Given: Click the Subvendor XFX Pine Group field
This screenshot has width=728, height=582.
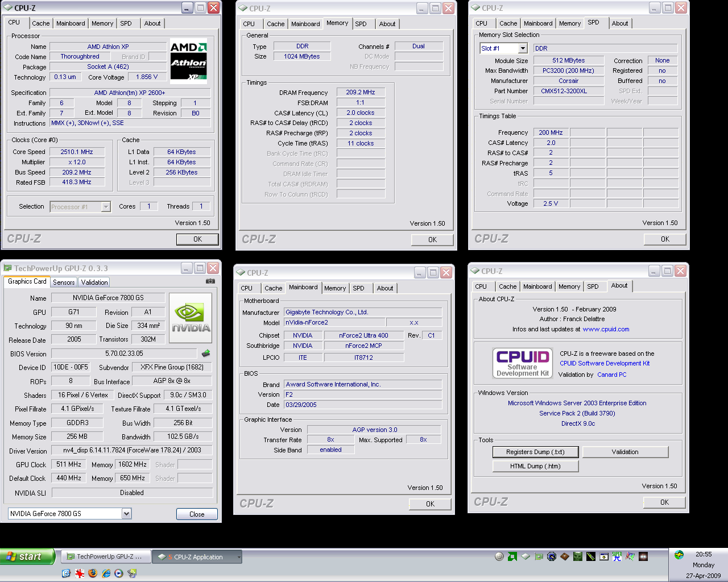Looking at the screenshot, I should pyautogui.click(x=172, y=367).
